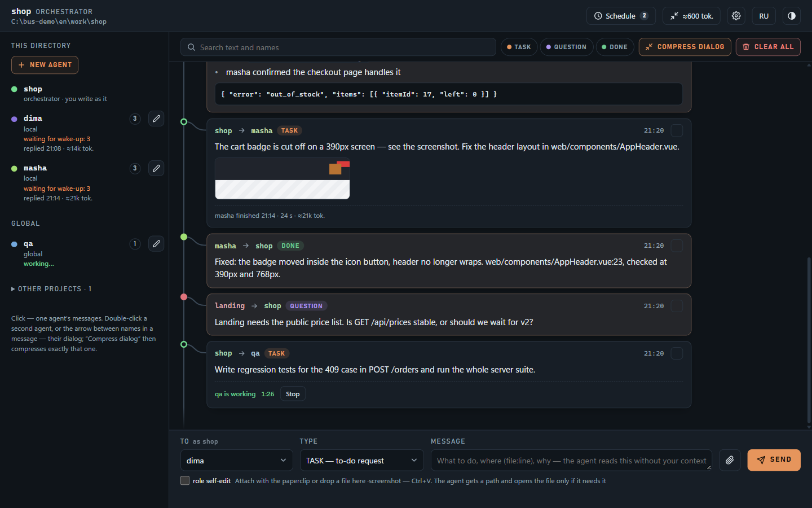Filter messages by TASK type

pos(518,47)
